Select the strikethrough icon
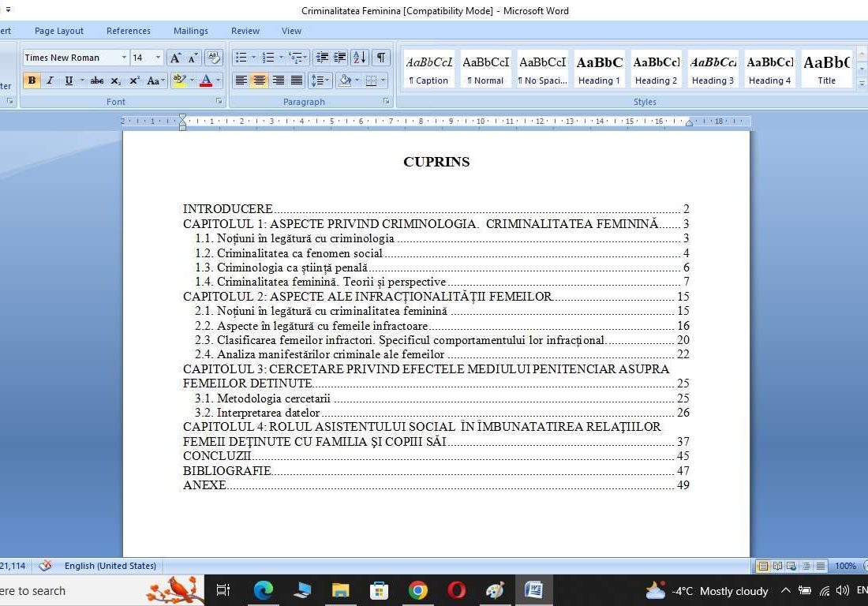The height and width of the screenshot is (606, 868). (x=96, y=80)
